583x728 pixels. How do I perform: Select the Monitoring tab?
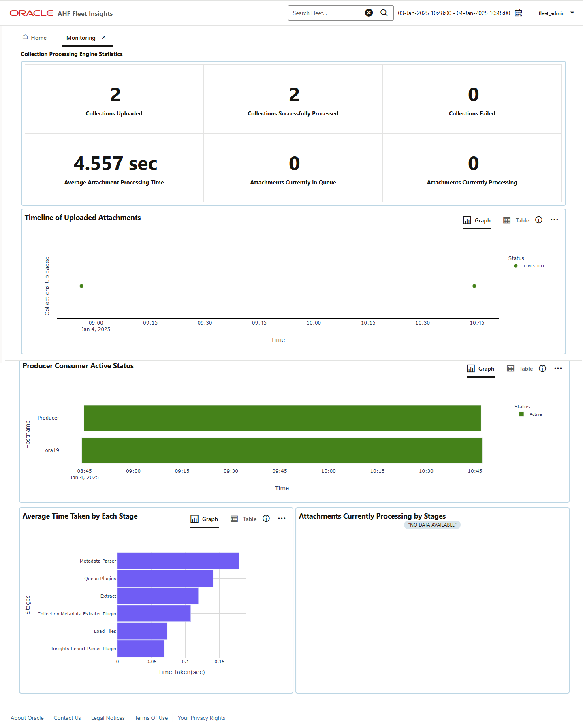pos(81,38)
